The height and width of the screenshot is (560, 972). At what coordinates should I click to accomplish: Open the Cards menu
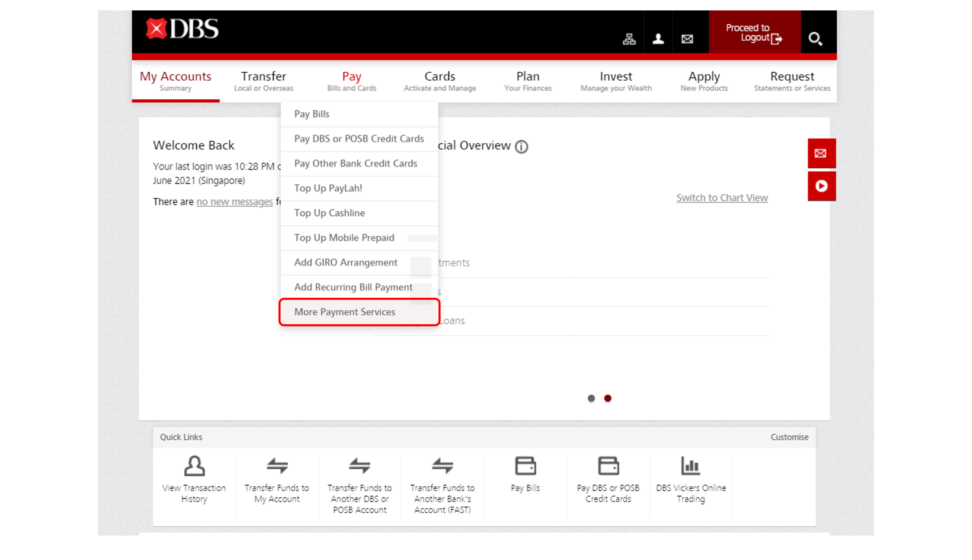point(439,81)
